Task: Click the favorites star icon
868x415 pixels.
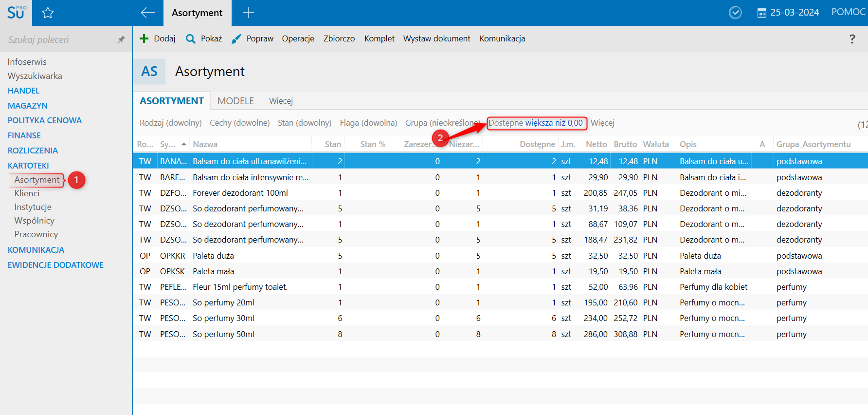Action: click(x=48, y=13)
